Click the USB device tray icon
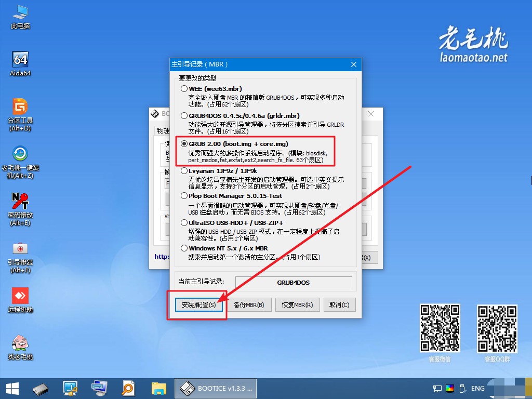 (x=462, y=389)
